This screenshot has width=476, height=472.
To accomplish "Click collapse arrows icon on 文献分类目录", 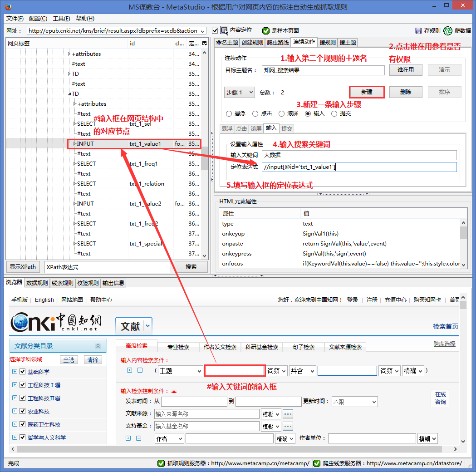I will [98, 346].
